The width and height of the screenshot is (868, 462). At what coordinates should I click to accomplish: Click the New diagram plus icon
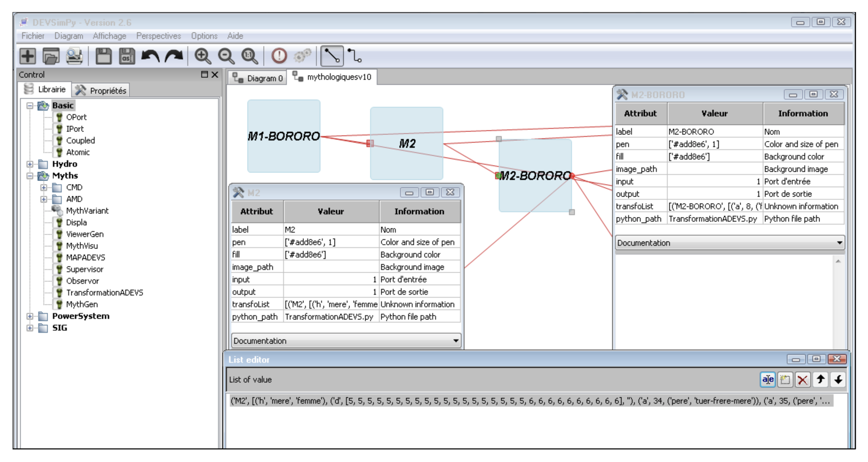click(x=27, y=56)
